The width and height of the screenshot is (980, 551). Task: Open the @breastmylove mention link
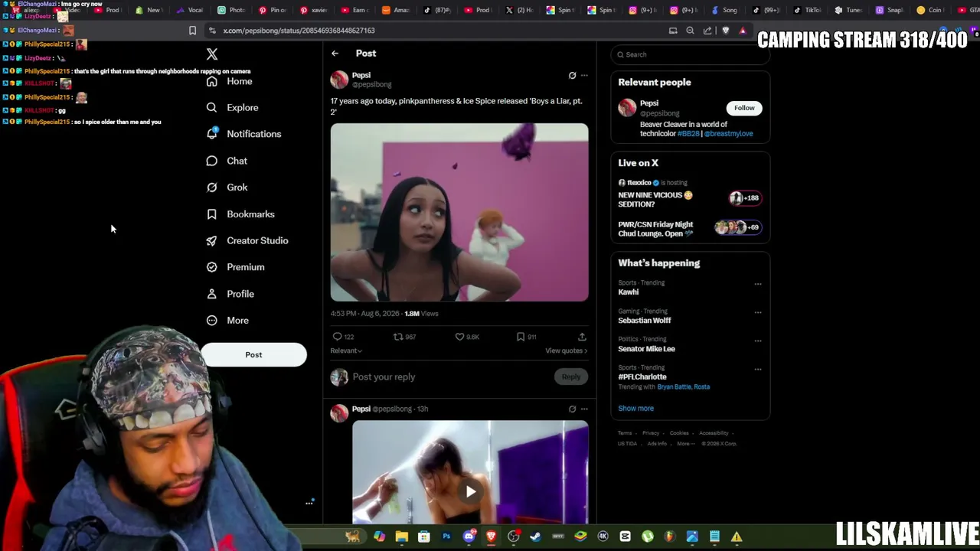728,134
